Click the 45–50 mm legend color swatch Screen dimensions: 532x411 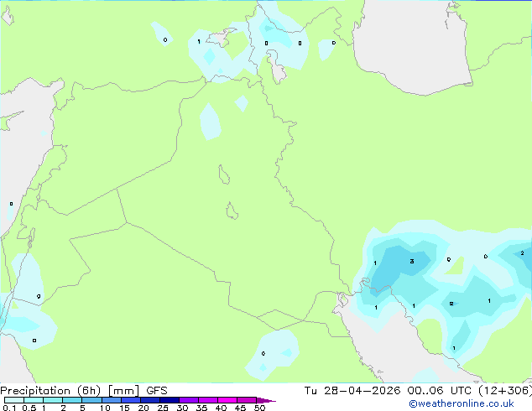tap(247, 400)
